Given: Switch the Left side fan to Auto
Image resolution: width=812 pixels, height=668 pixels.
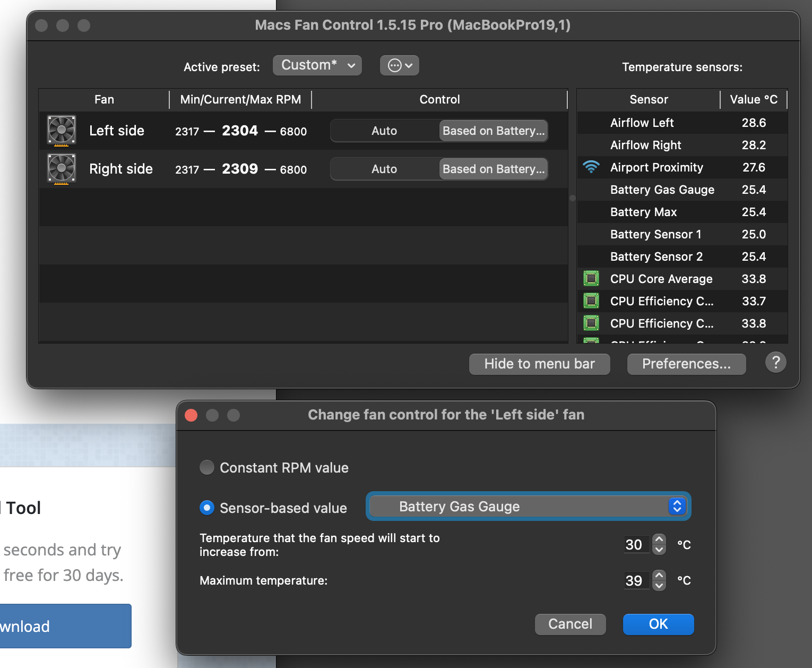Looking at the screenshot, I should tap(384, 131).
